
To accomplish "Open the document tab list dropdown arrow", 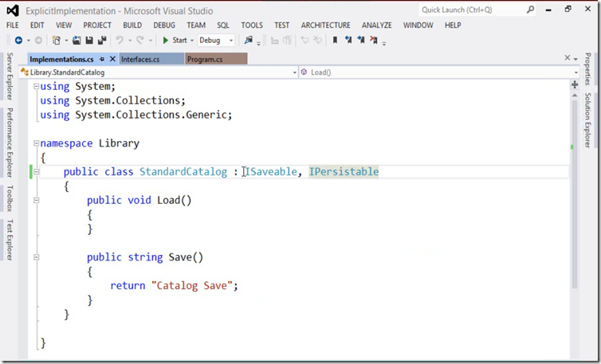I will [x=575, y=59].
